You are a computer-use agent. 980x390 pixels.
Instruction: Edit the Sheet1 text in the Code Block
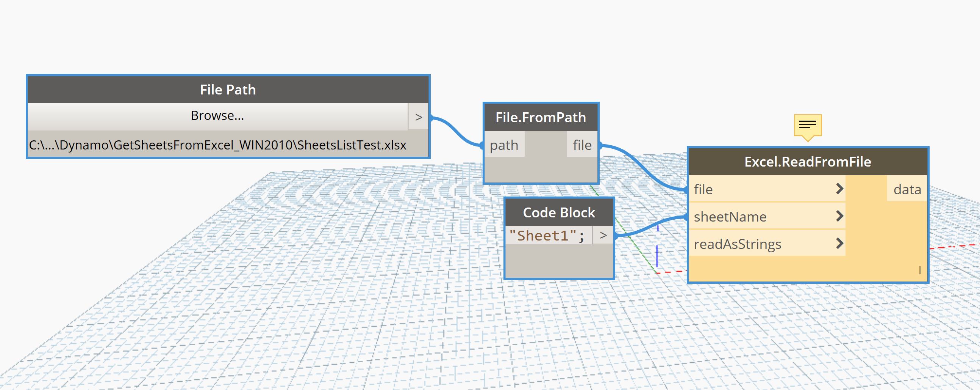(548, 235)
